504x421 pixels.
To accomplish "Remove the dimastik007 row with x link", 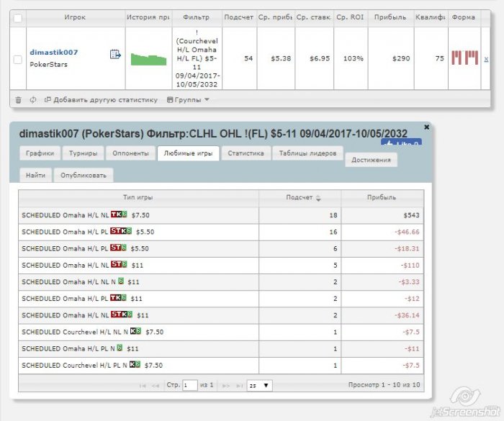I will [486, 59].
